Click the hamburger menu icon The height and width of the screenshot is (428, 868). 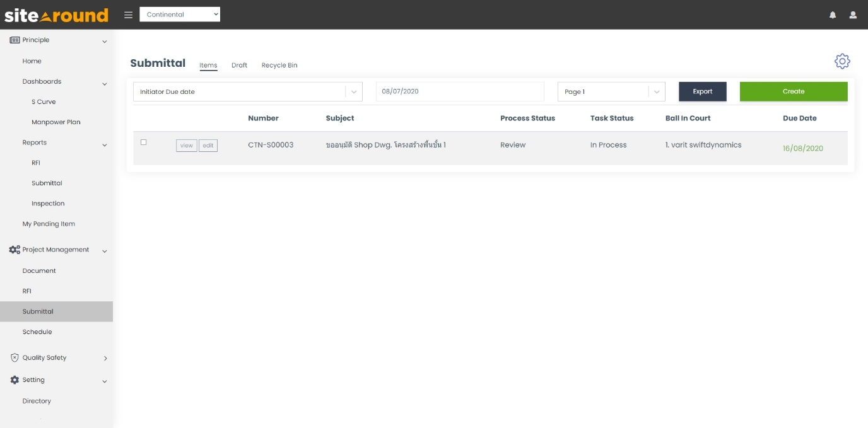(128, 15)
